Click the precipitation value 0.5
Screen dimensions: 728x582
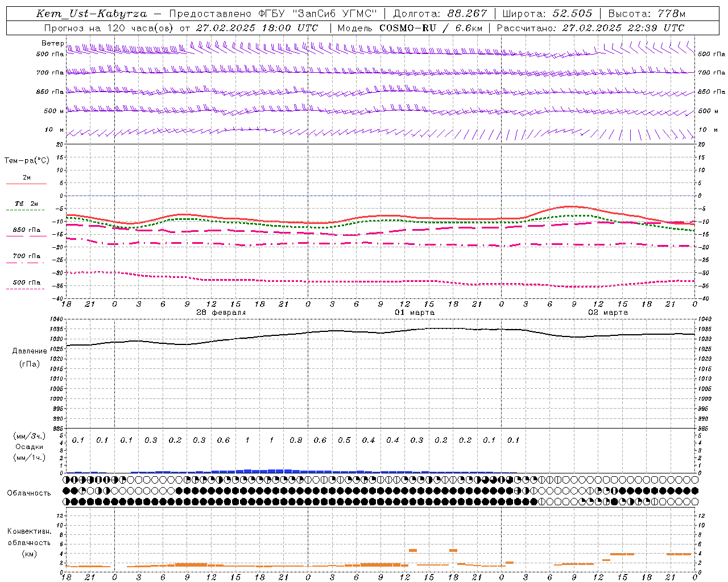[344, 440]
